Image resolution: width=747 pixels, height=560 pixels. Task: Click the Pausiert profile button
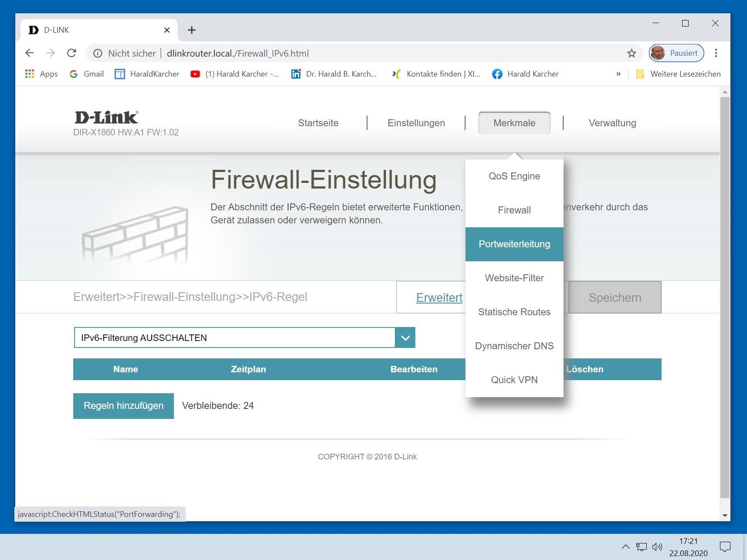676,53
